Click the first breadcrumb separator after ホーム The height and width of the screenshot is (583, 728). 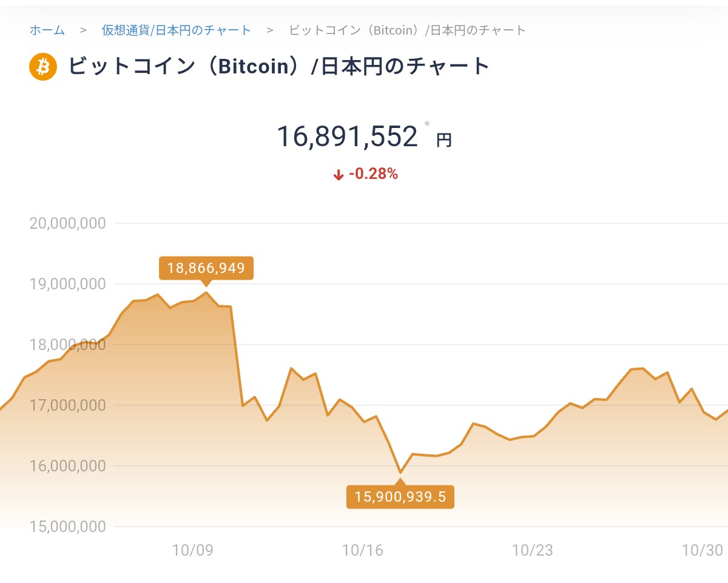83,30
